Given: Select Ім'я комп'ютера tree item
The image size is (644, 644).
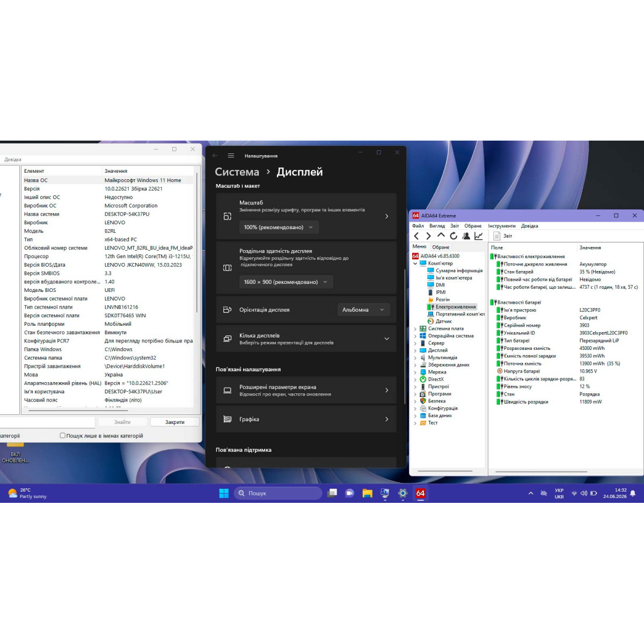Looking at the screenshot, I should (450, 278).
